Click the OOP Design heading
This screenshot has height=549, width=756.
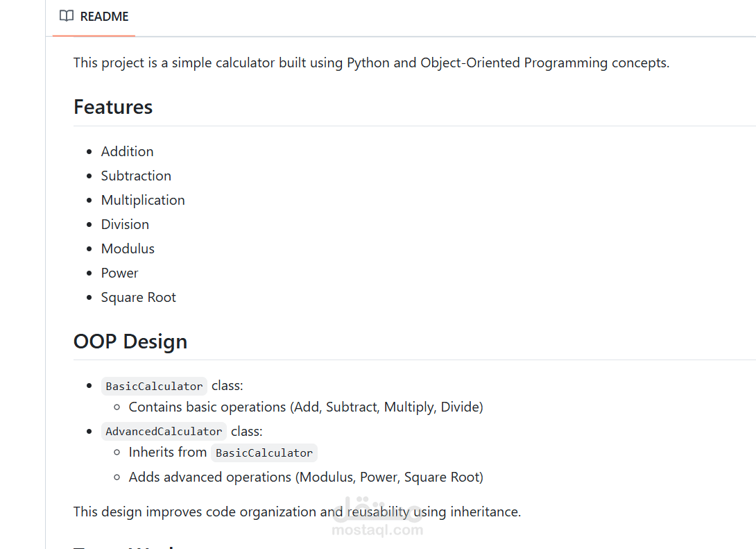click(x=130, y=341)
